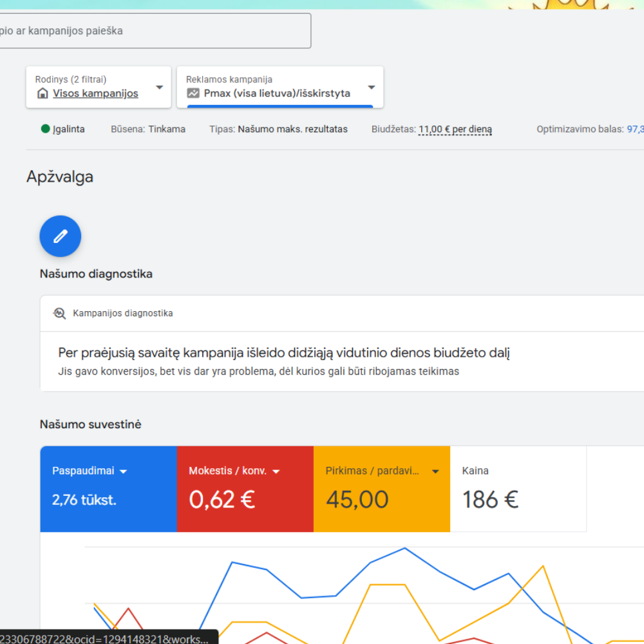Click the Tipas: Našumo maks. rezultatas label
This screenshot has height=644, width=644.
tap(278, 129)
